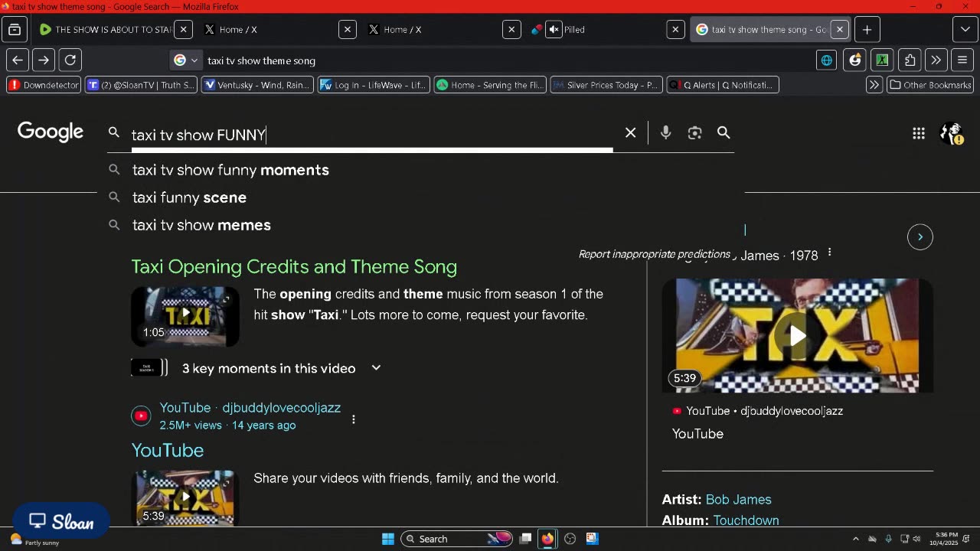Click the Google account extension icon in toolbar
980x551 pixels.
855,60
